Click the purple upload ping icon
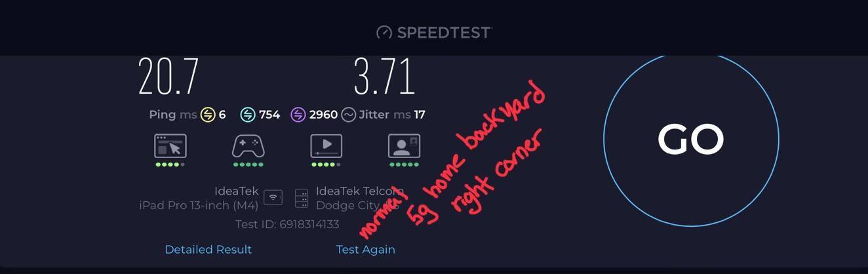This screenshot has width=868, height=274. [x=298, y=115]
